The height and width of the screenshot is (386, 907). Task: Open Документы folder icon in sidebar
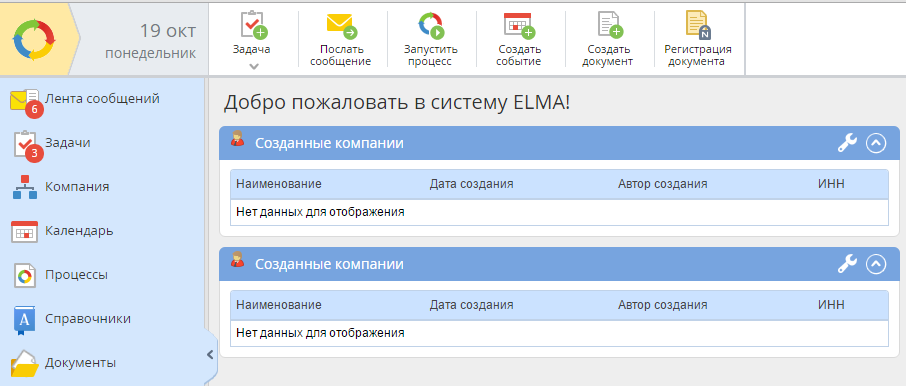coord(25,365)
